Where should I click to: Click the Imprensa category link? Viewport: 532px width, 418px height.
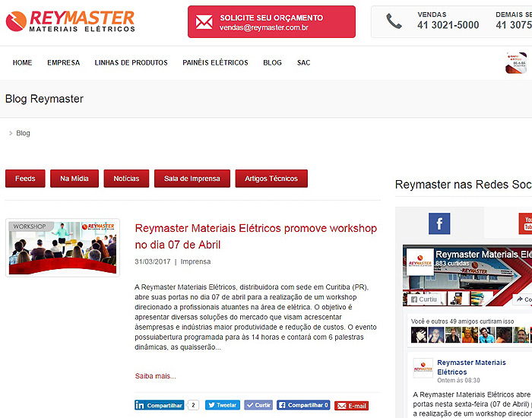(195, 261)
